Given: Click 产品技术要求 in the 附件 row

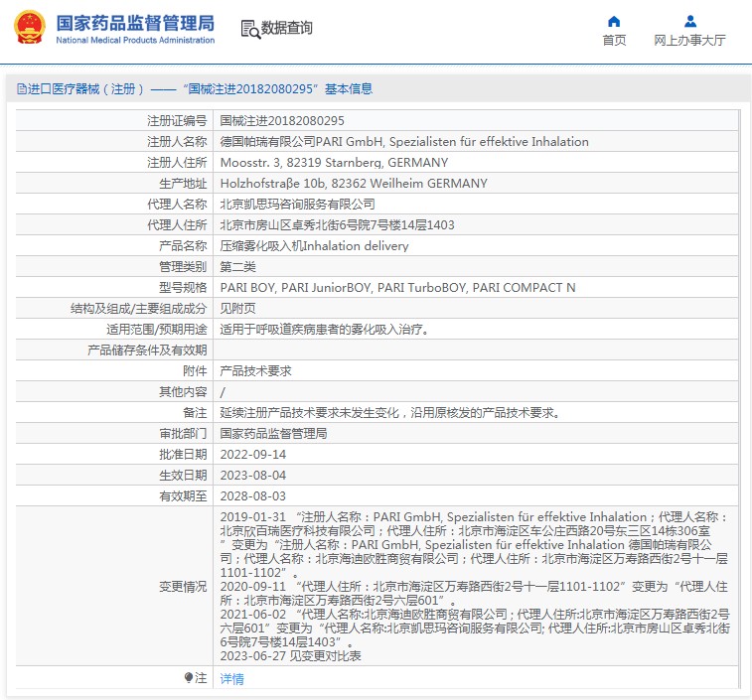Looking at the screenshot, I should click(255, 371).
